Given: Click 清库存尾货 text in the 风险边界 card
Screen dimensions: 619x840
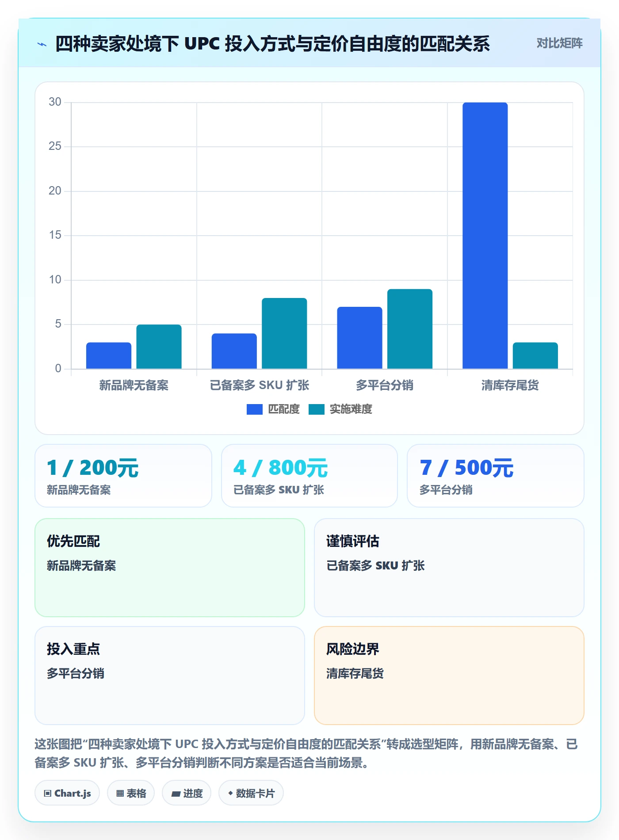Looking at the screenshot, I should (x=355, y=673).
